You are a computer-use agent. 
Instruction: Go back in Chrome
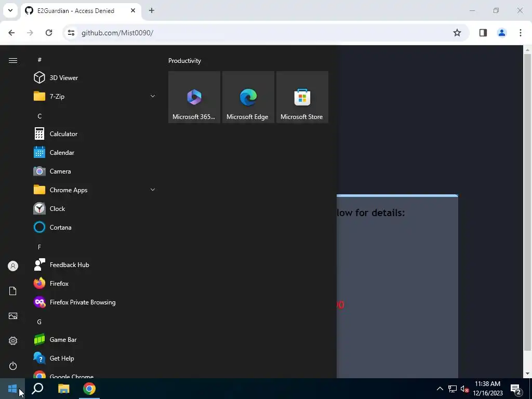[x=11, y=33]
